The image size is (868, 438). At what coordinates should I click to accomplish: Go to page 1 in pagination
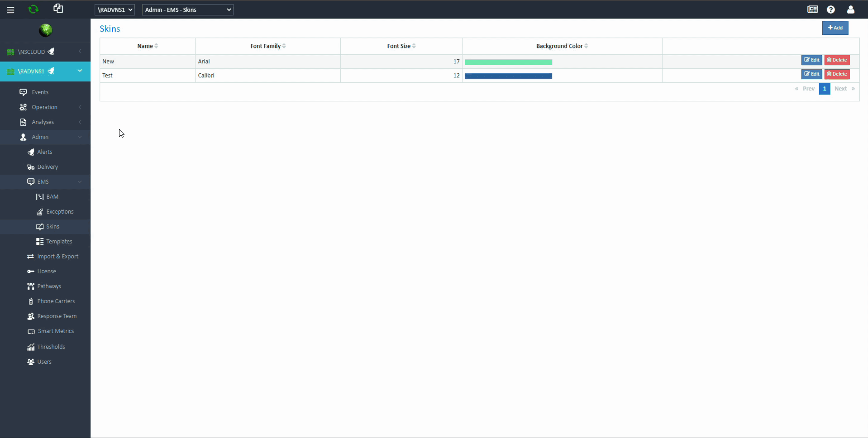pos(825,89)
